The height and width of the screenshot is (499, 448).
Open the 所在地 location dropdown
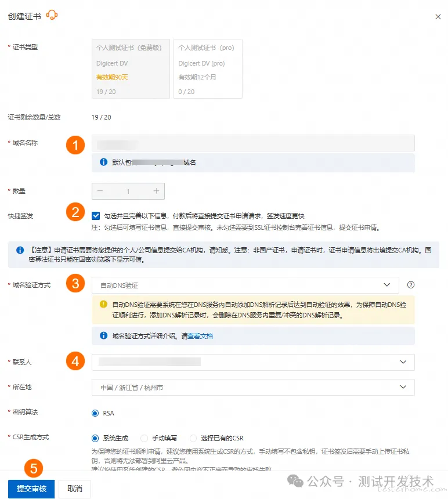[x=253, y=387]
